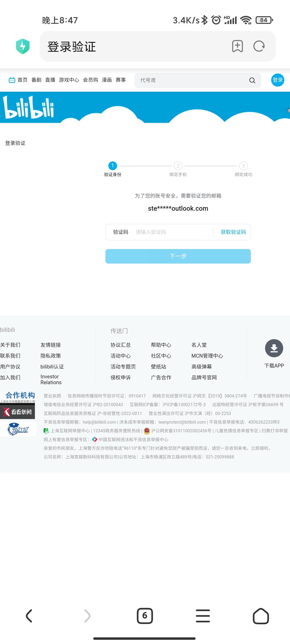
Task: Open the 关于我们 footer link
Action: tap(10, 345)
